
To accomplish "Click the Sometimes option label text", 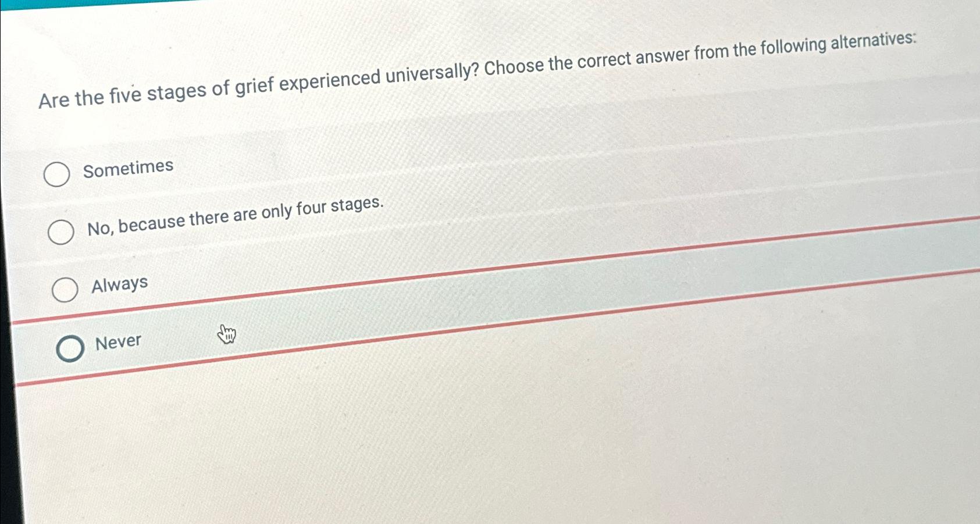I will point(128,167).
